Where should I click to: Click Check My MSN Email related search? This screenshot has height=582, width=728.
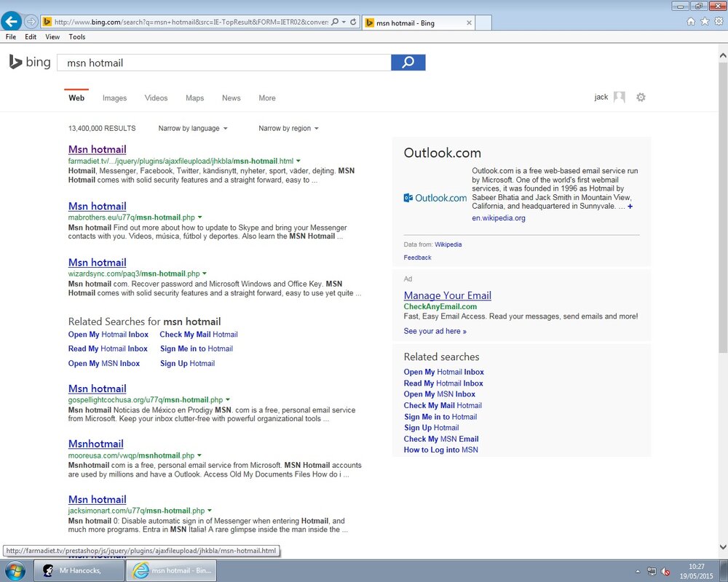(441, 439)
